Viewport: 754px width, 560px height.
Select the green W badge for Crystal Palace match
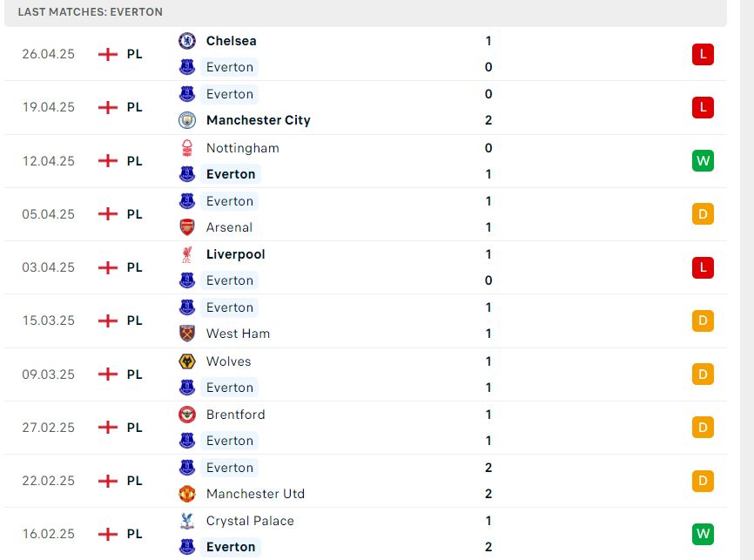(x=703, y=534)
